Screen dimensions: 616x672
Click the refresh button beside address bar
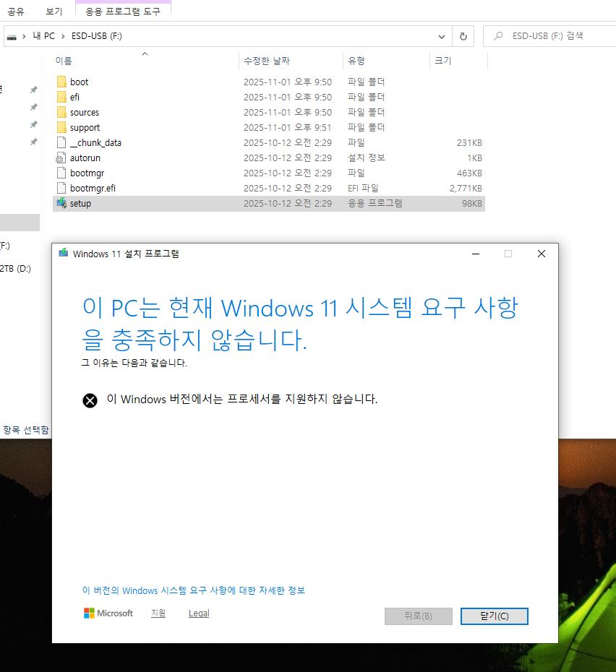click(463, 35)
